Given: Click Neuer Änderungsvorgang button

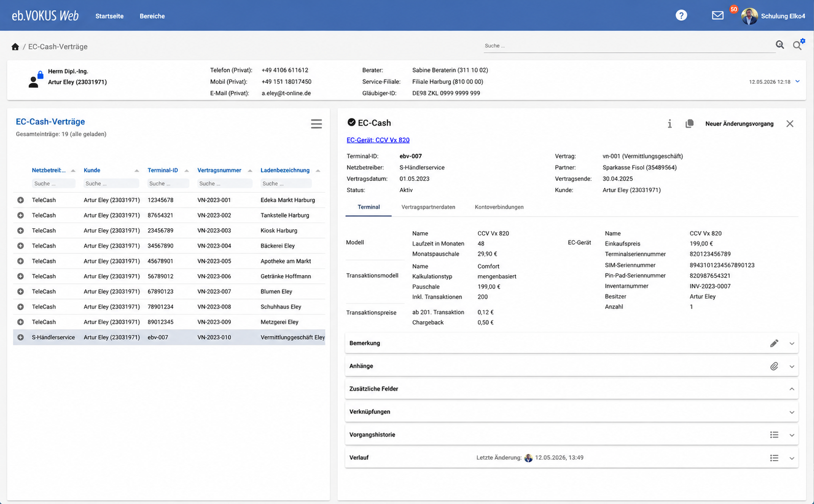Looking at the screenshot, I should coord(739,124).
